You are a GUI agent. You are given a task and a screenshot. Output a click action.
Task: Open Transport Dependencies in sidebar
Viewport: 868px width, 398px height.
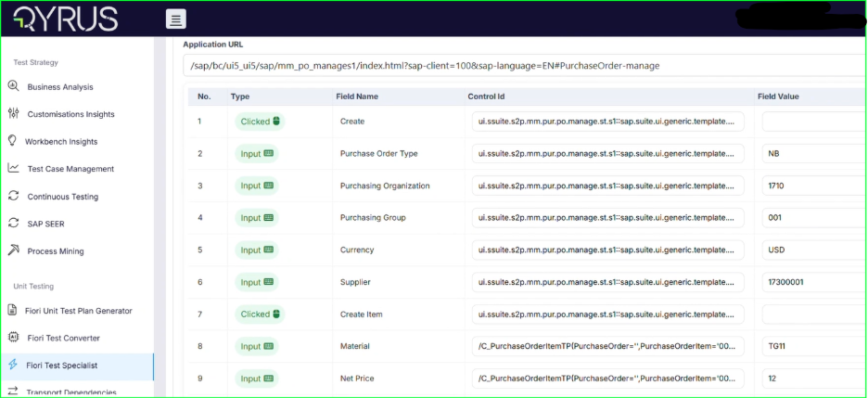tap(71, 392)
